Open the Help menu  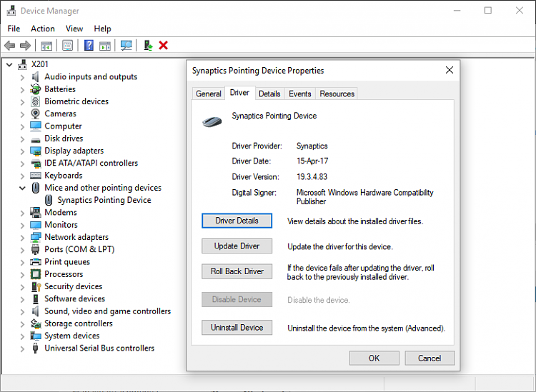[x=102, y=29]
